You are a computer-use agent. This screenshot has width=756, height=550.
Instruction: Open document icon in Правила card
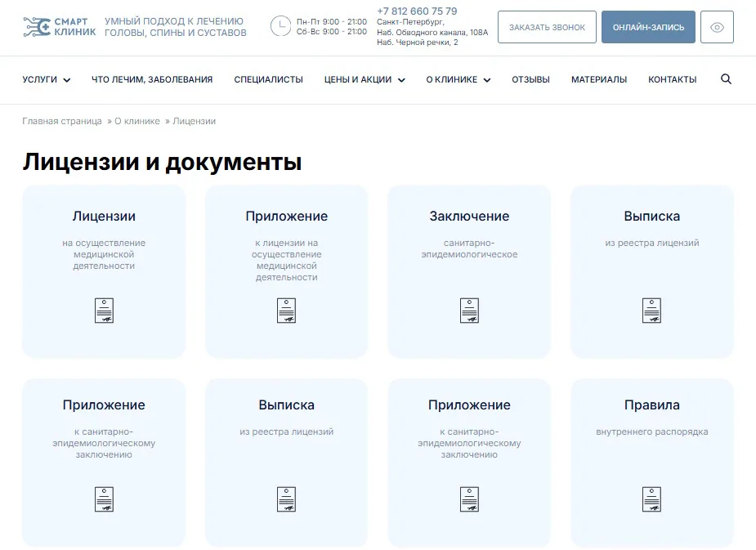(x=652, y=499)
